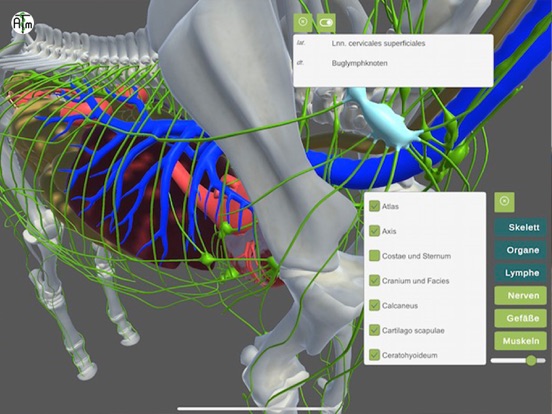Toggle Cranium und Facies checkbox
The height and width of the screenshot is (414, 552).
click(374, 281)
